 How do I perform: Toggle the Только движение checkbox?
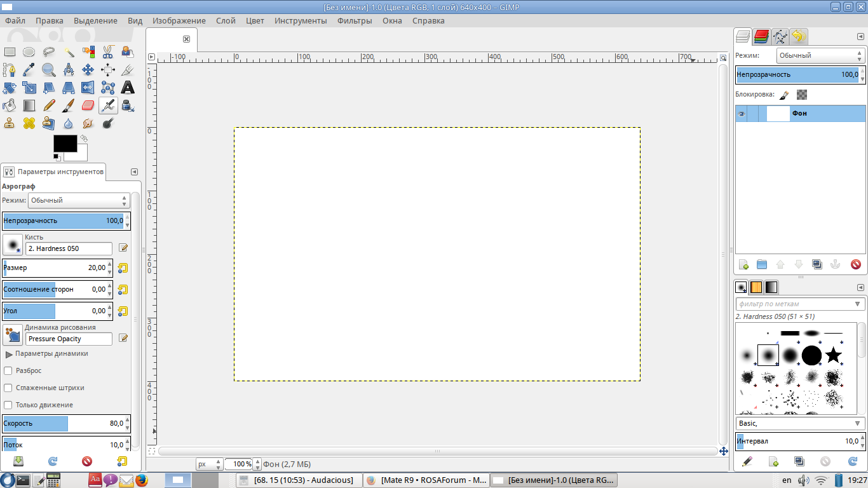(8, 405)
